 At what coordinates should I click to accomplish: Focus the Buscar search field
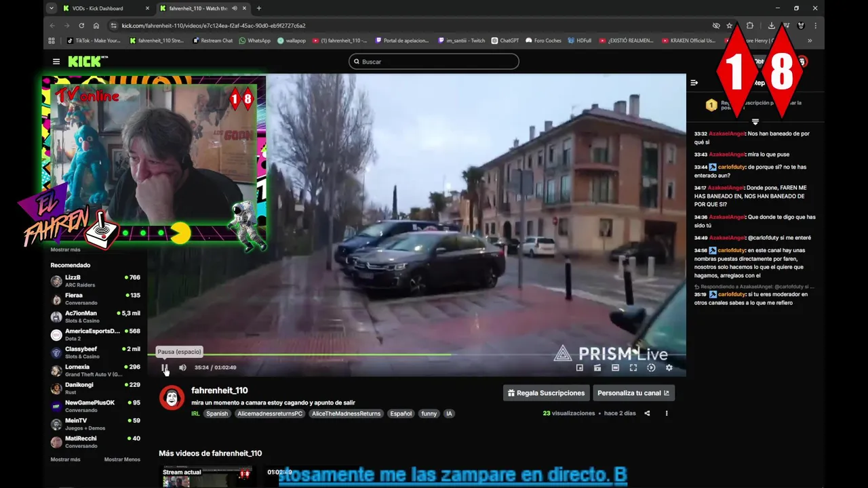point(434,62)
